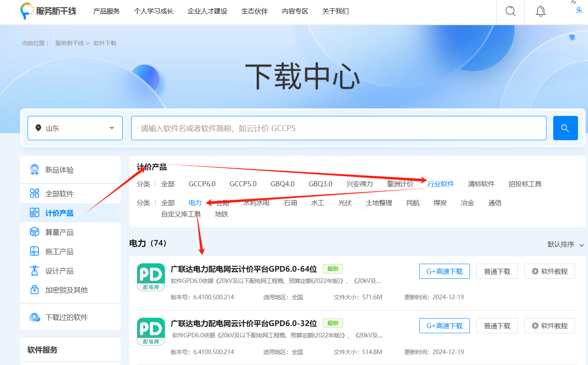This screenshot has width=588, height=365.
Task: Click 普通下载 for GPD6.0-64位
Action: pos(497,271)
